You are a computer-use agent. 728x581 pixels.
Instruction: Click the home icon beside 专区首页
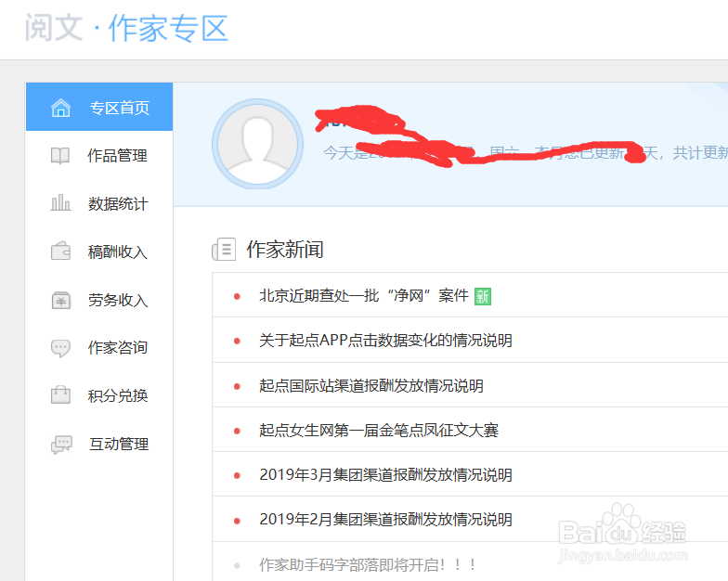[60, 108]
